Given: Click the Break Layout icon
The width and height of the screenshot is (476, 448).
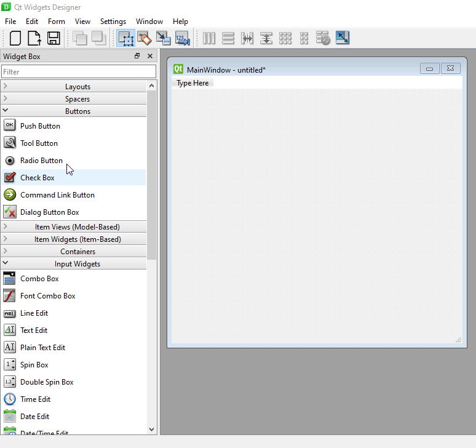Looking at the screenshot, I should click(323, 38).
